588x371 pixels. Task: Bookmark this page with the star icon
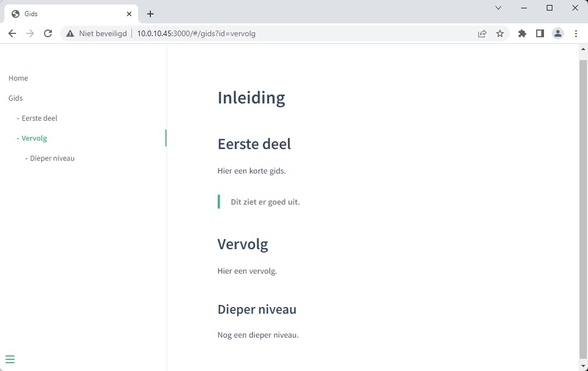tap(500, 33)
